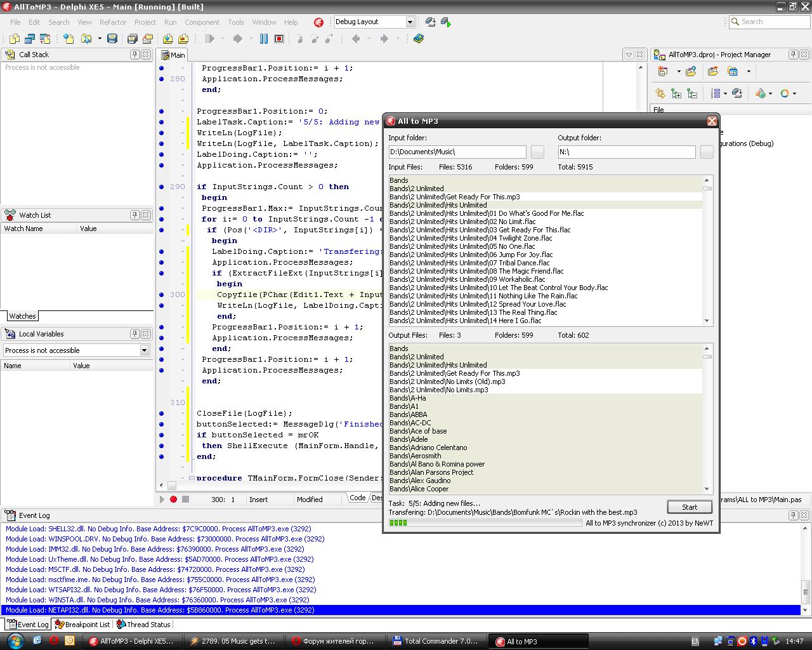Click the Start button in All to MP3
812x650 pixels.
[690, 507]
